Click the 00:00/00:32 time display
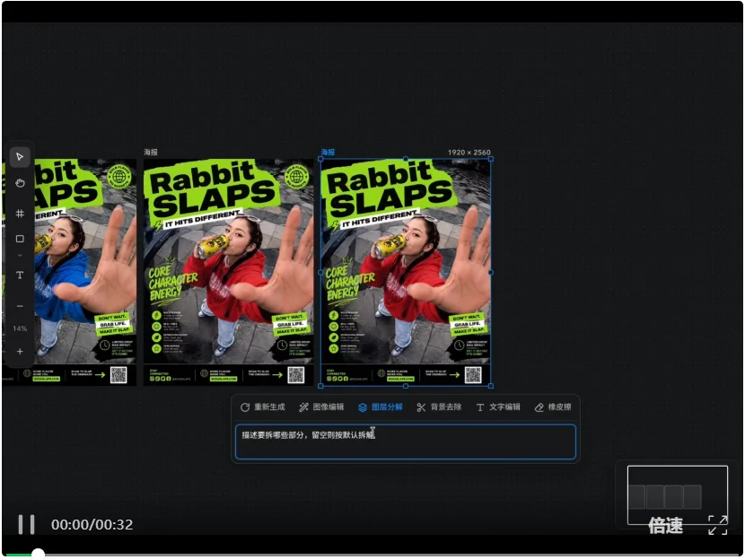 click(92, 524)
